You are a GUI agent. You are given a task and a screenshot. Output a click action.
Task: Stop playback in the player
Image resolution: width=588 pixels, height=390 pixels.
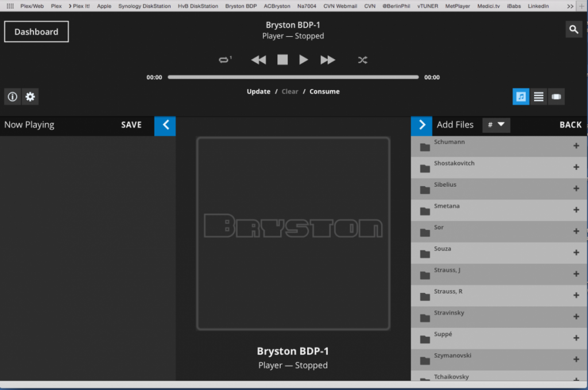click(x=283, y=60)
